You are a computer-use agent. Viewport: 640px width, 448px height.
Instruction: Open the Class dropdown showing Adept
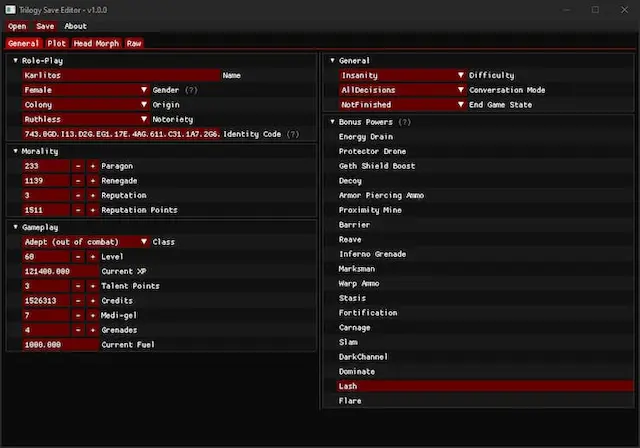(x=86, y=242)
